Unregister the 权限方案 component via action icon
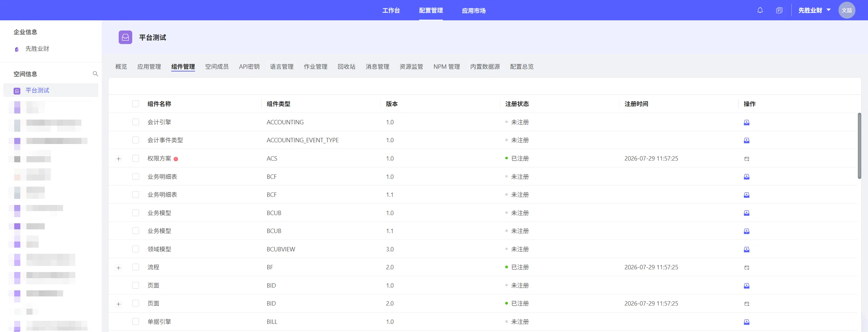 point(747,159)
